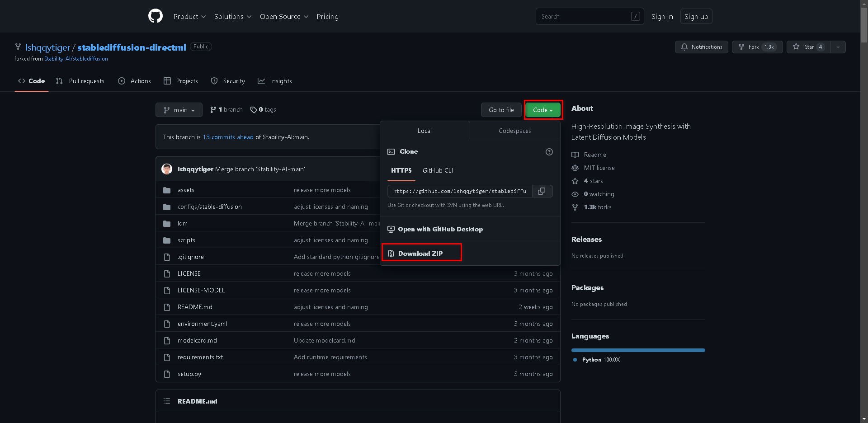Fork the repository

757,47
